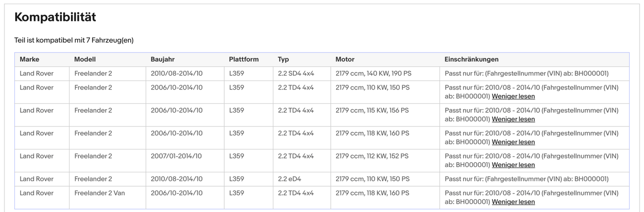Click the 'Teil ist kompatibel mit 7 Fahrzeug(en)' text

click(74, 40)
